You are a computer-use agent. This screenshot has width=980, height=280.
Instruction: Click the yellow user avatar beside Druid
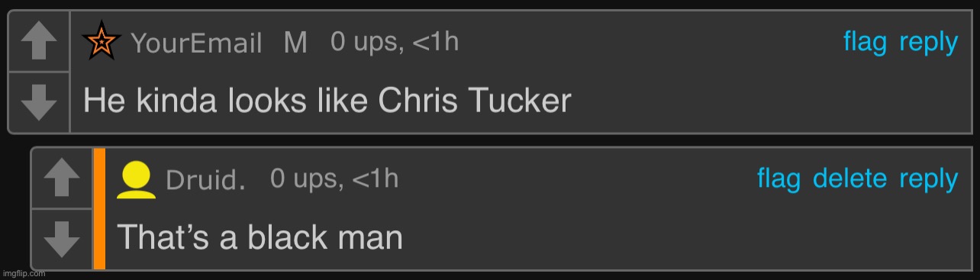point(137,180)
